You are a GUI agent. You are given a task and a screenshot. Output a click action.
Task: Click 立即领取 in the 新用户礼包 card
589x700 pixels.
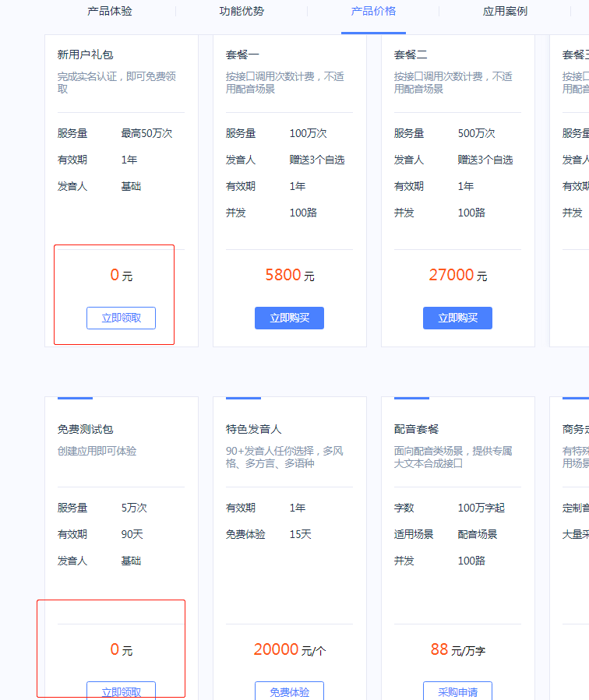(x=121, y=318)
